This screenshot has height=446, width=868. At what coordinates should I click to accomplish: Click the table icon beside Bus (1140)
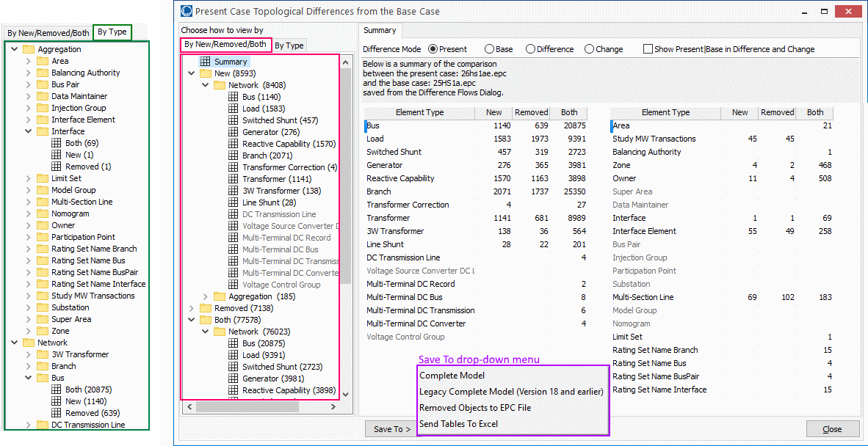pyautogui.click(x=234, y=98)
